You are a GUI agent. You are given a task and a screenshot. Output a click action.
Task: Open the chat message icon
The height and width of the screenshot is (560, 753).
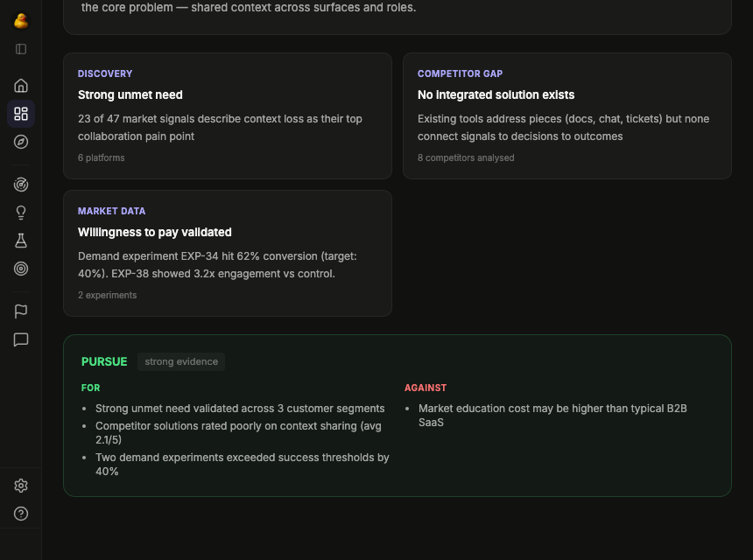click(21, 339)
